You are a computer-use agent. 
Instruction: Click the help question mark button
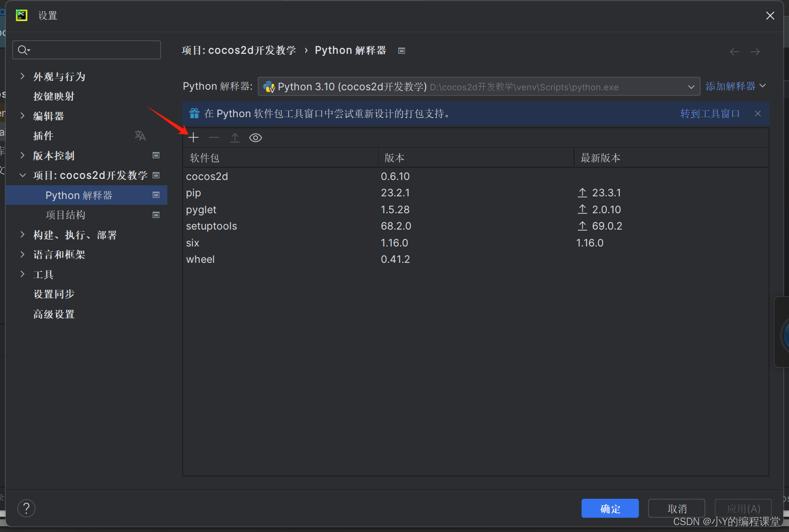click(x=26, y=508)
